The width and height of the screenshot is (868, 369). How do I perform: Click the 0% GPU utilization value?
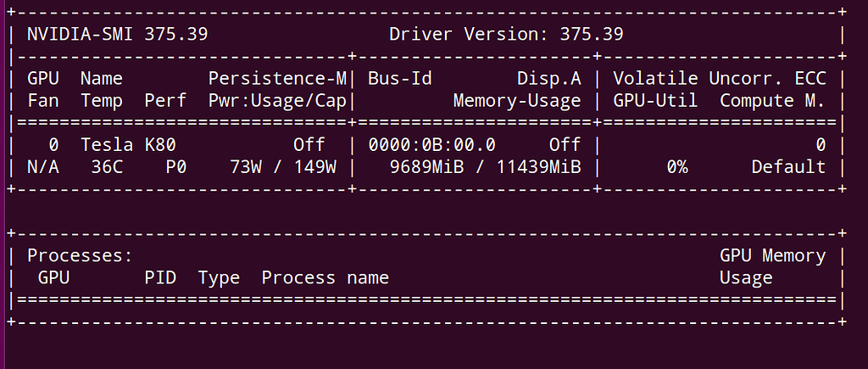[x=676, y=167]
